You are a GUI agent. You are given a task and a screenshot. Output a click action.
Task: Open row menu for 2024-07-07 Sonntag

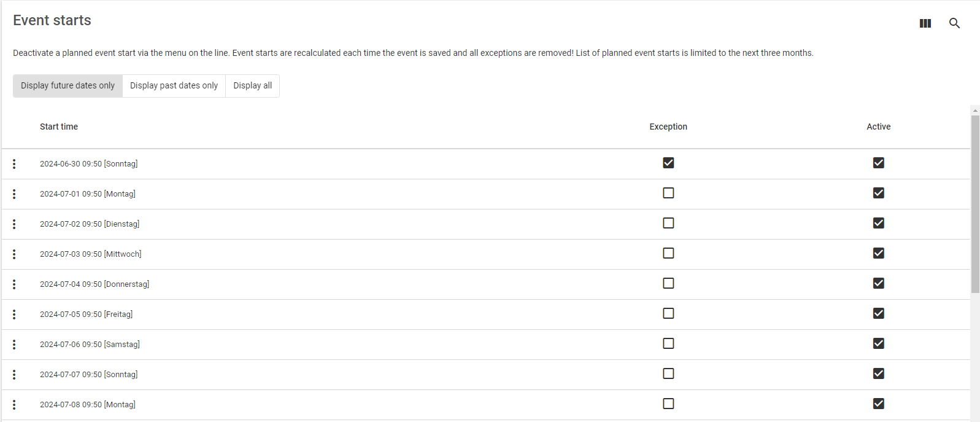[x=14, y=375]
